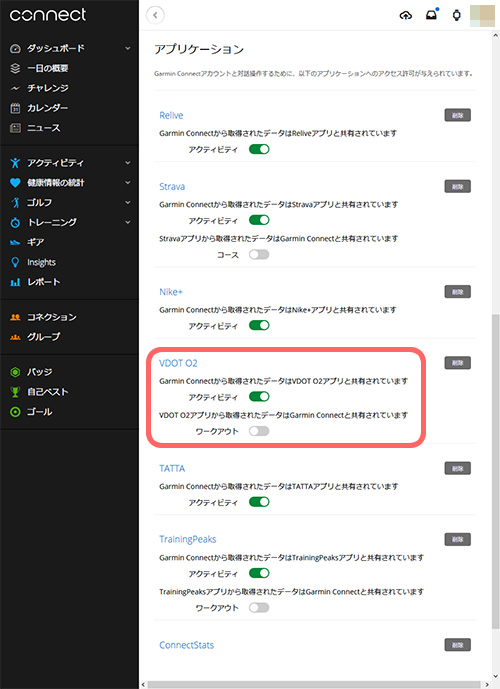Click the cloud upload icon
Image resolution: width=500 pixels, height=689 pixels.
click(406, 15)
